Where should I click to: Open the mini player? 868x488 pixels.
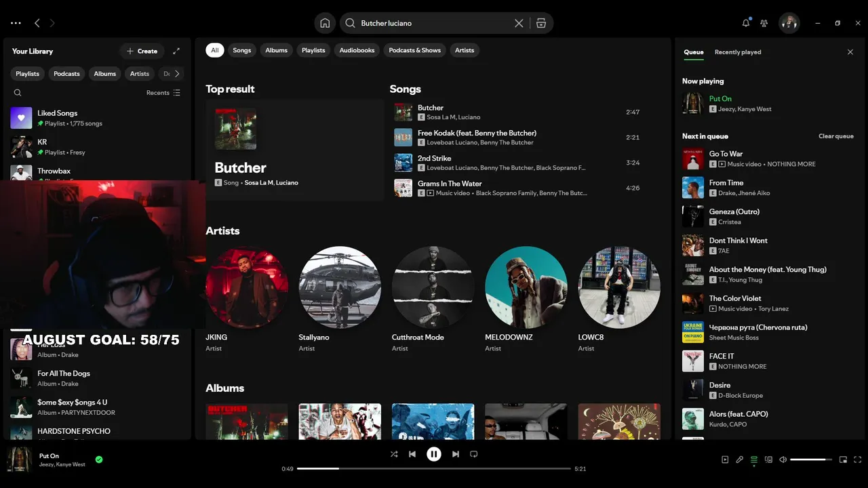click(x=843, y=460)
